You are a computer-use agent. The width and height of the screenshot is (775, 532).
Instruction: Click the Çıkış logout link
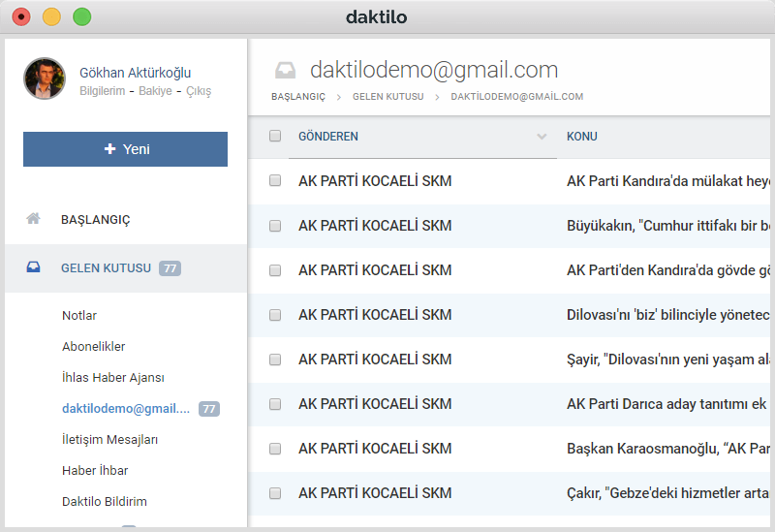pos(199,91)
